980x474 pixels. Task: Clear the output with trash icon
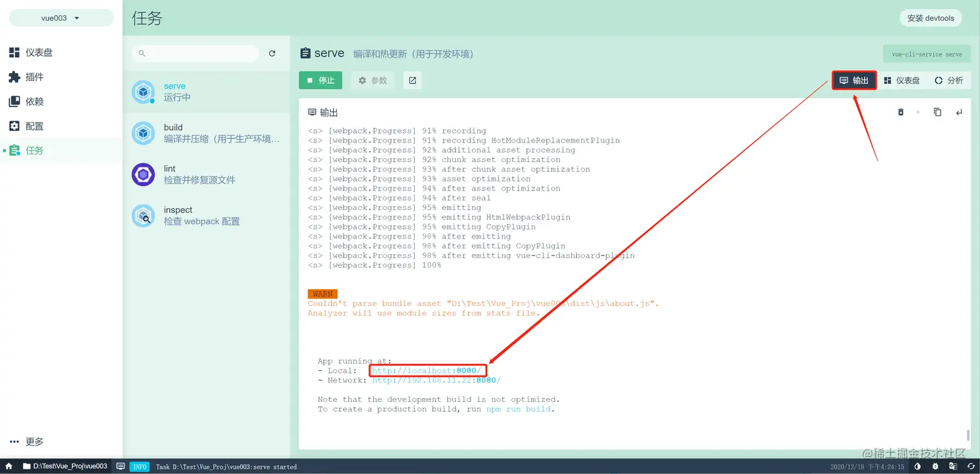click(900, 112)
